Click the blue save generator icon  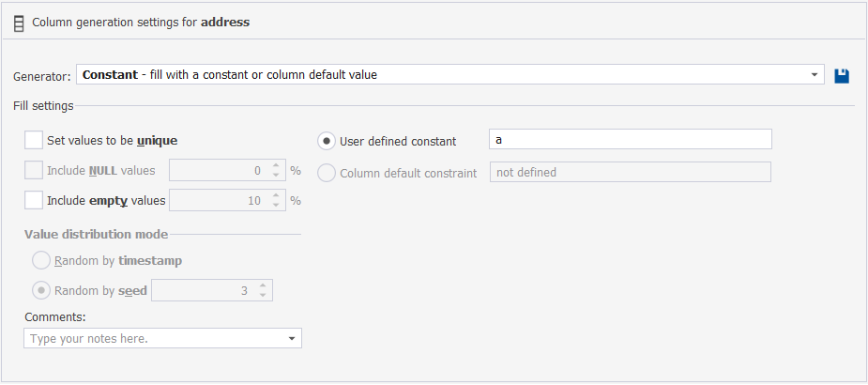point(842,75)
